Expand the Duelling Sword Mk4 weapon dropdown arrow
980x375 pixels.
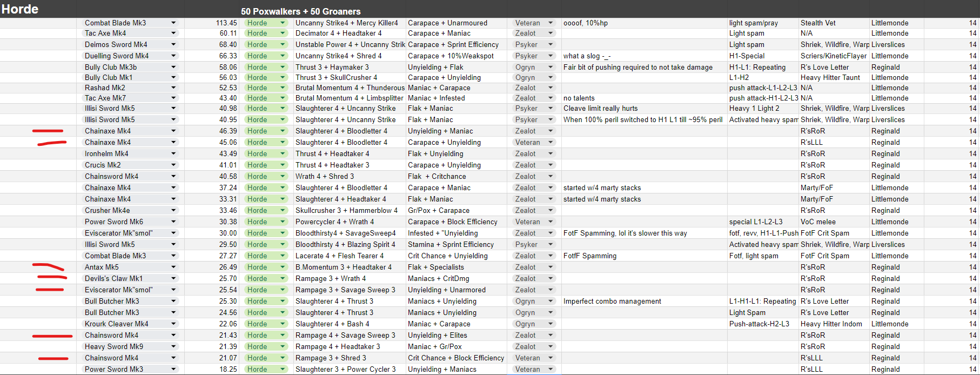click(173, 56)
